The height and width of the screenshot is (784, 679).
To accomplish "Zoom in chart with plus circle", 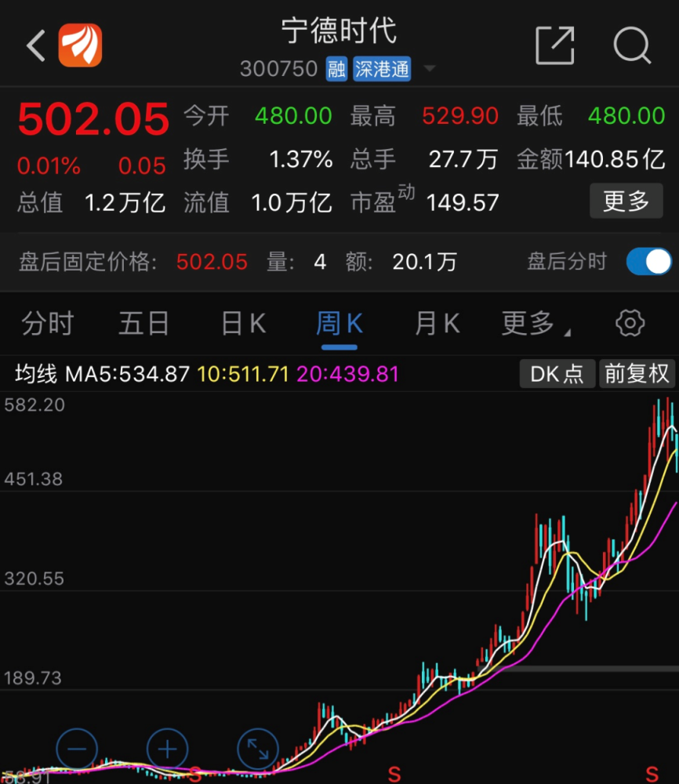I will tap(168, 749).
